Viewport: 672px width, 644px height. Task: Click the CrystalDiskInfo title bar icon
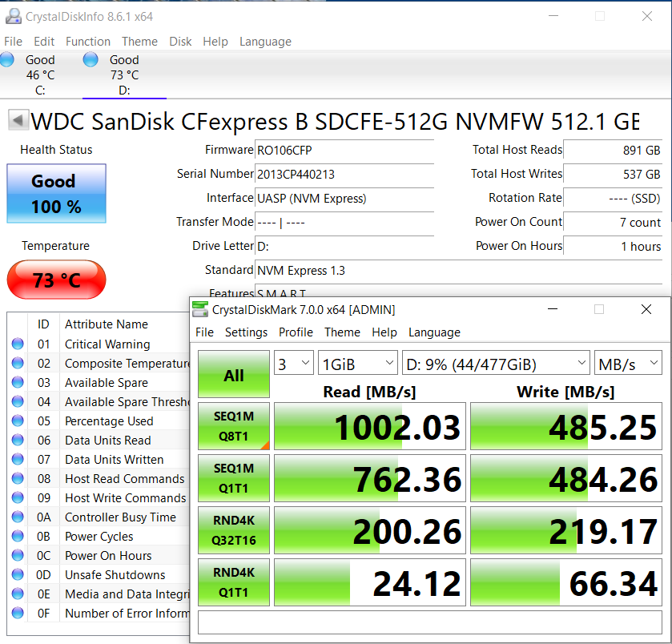point(14,16)
